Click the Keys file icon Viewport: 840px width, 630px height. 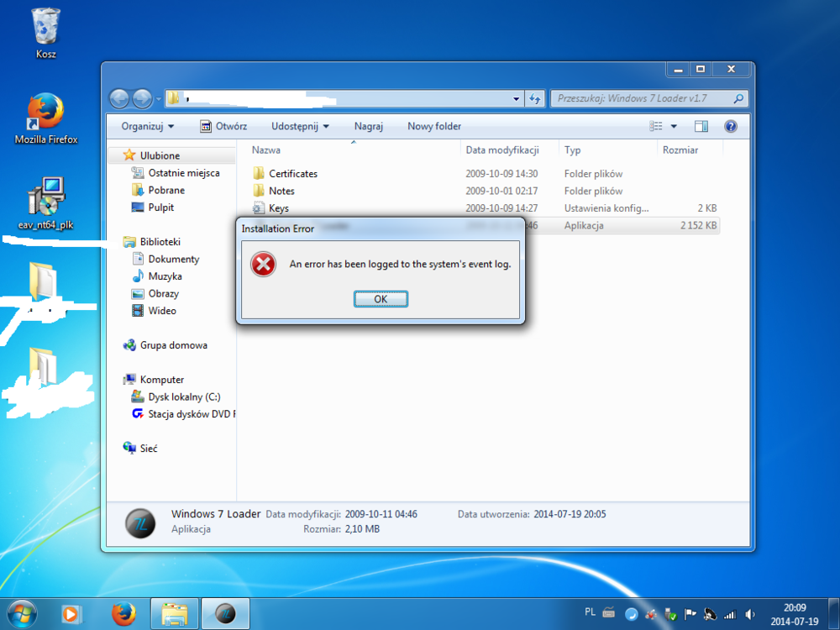tap(259, 207)
